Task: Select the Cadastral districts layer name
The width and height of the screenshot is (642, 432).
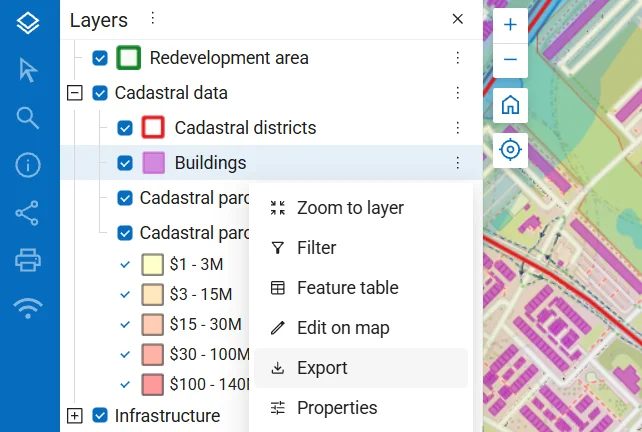Action: 245,128
